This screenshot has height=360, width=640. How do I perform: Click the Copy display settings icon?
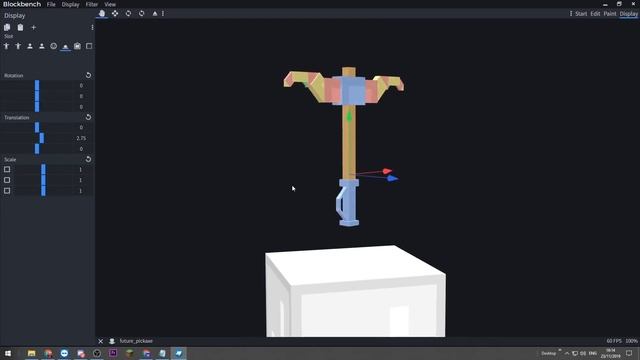click(x=7, y=27)
